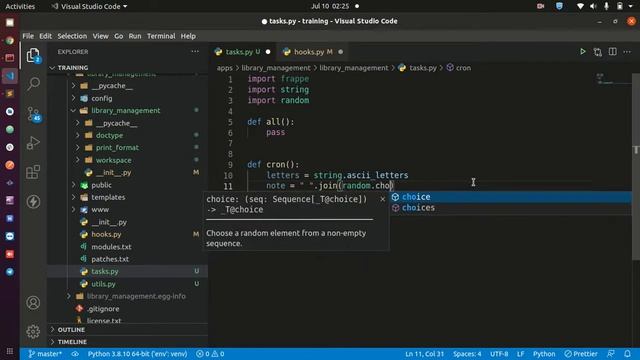Screen dimensions: 640x360
Task: Open the Search view in activity bar
Action: [33, 84]
